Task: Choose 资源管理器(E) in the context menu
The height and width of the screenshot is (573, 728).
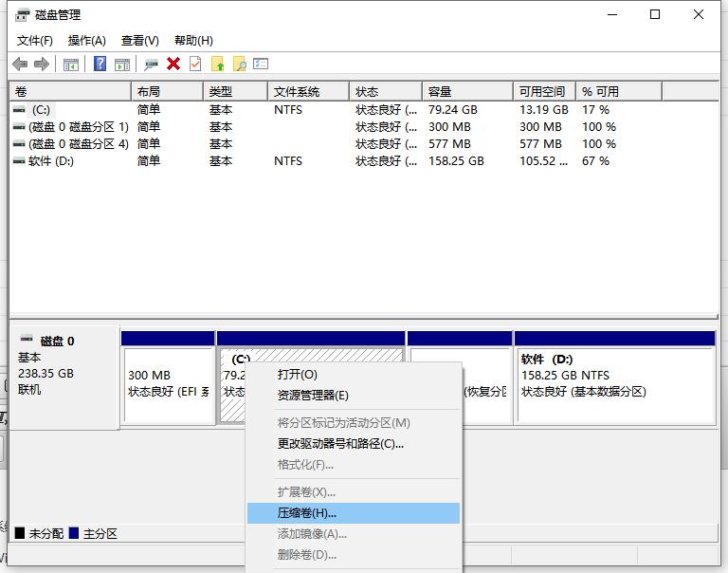Action: click(x=354, y=396)
